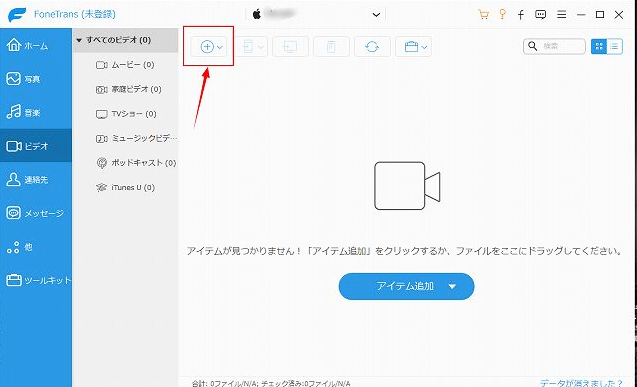Close the FoneTrans window

tap(619, 15)
